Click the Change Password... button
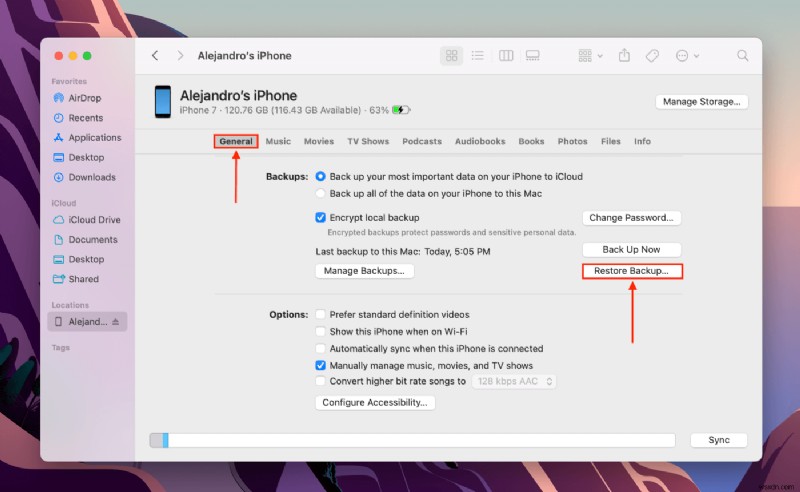Viewport: 800px width, 492px height. click(x=632, y=218)
